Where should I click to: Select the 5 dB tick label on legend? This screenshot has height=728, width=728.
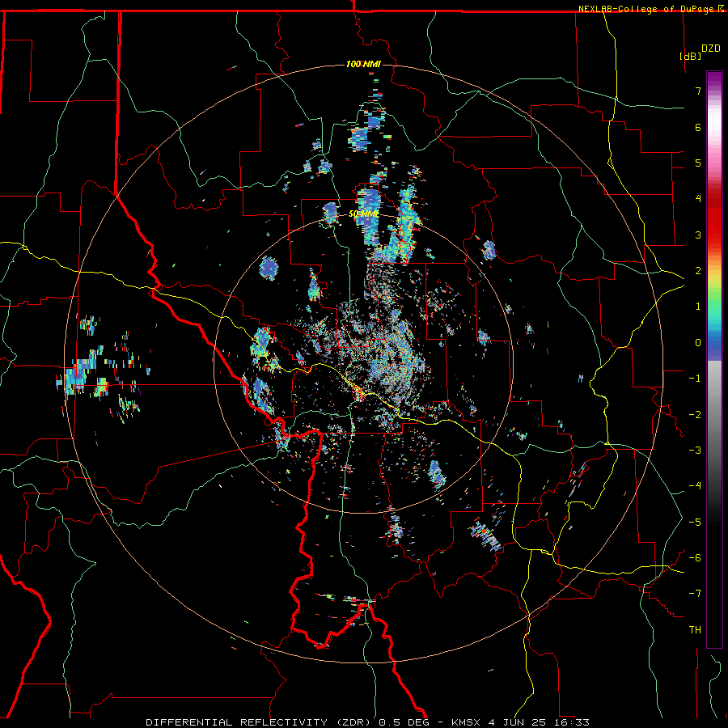[x=698, y=163]
